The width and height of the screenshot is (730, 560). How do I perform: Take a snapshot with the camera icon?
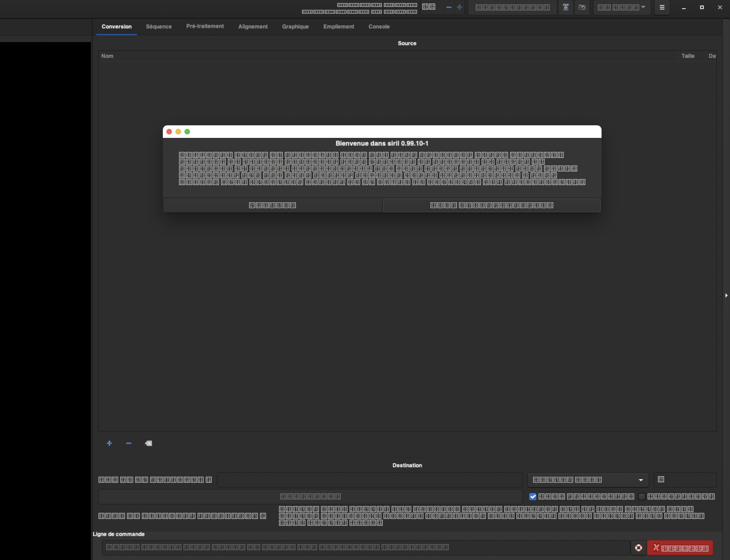point(582,7)
